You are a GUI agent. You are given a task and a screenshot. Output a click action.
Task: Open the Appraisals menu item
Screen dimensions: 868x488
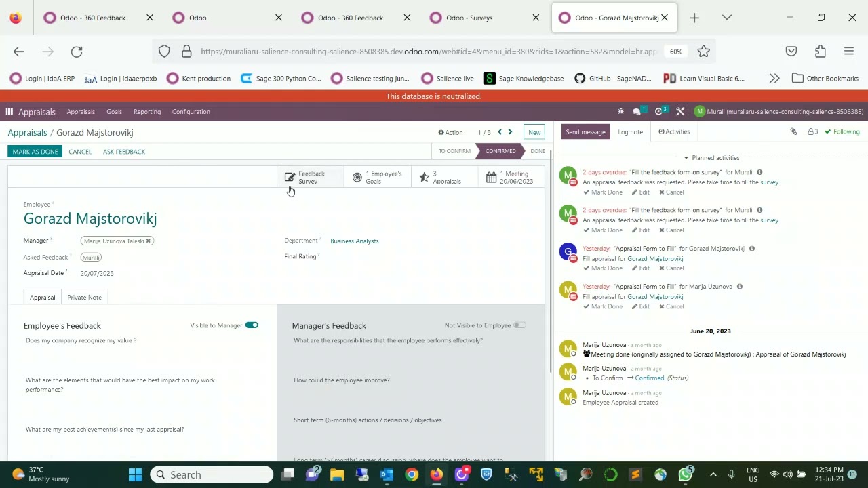pyautogui.click(x=81, y=112)
